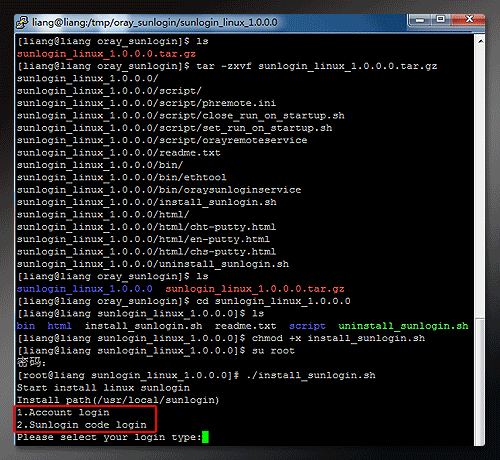Click the 'html/chs-putty.html' output line
Screen dimensions: 500x460
[x=146, y=252]
